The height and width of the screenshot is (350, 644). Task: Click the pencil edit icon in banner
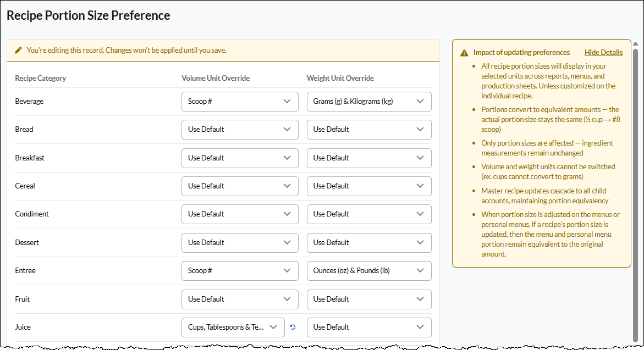19,51
